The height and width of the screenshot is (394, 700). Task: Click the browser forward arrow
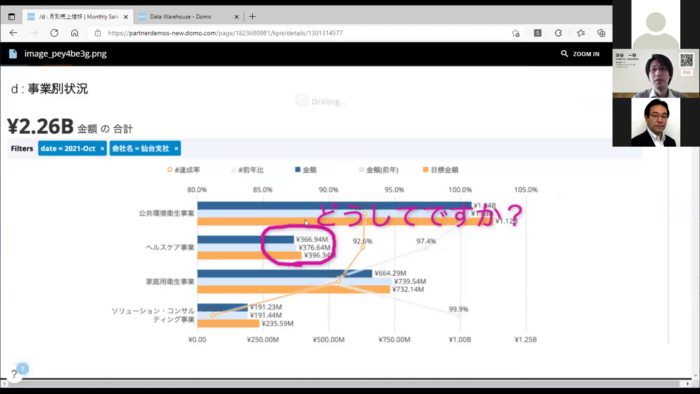point(34,33)
